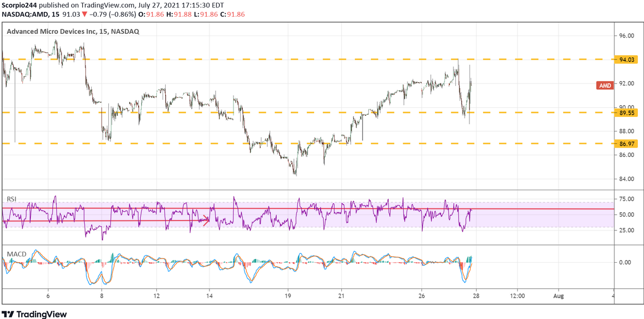Click the Aug date axis label
This screenshot has height=319, width=644.
[558, 296]
